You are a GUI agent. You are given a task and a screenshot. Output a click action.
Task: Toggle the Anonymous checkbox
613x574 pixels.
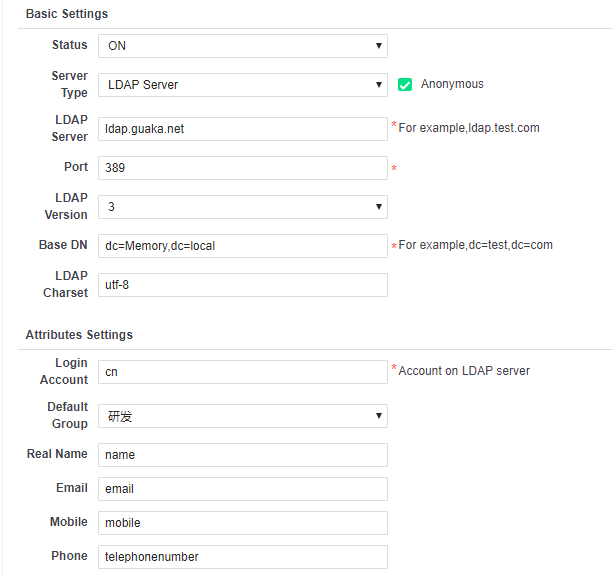(405, 84)
